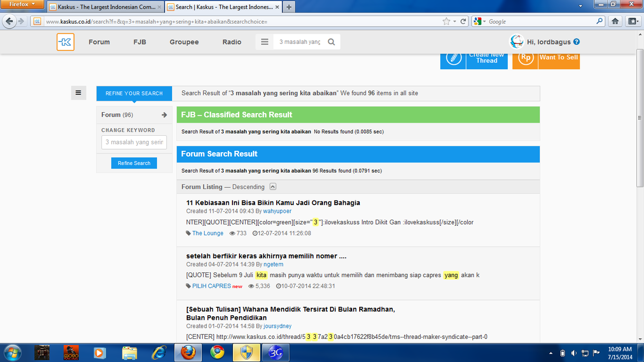Open the FJB navigation menu item
644x362 pixels.
pyautogui.click(x=140, y=42)
